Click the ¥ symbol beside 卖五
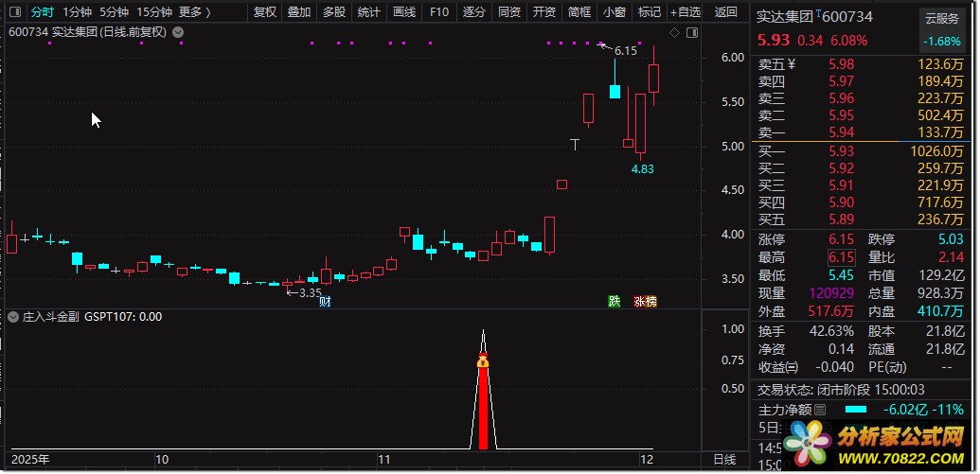The width and height of the screenshot is (980, 474). [792, 63]
